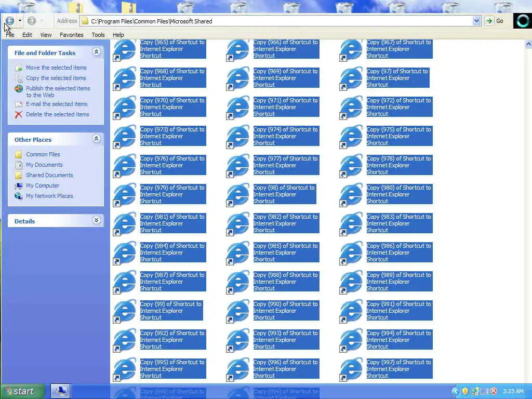
Task: Select Copy (980) Internet Explorer shortcut icon
Action: pyautogui.click(x=351, y=195)
